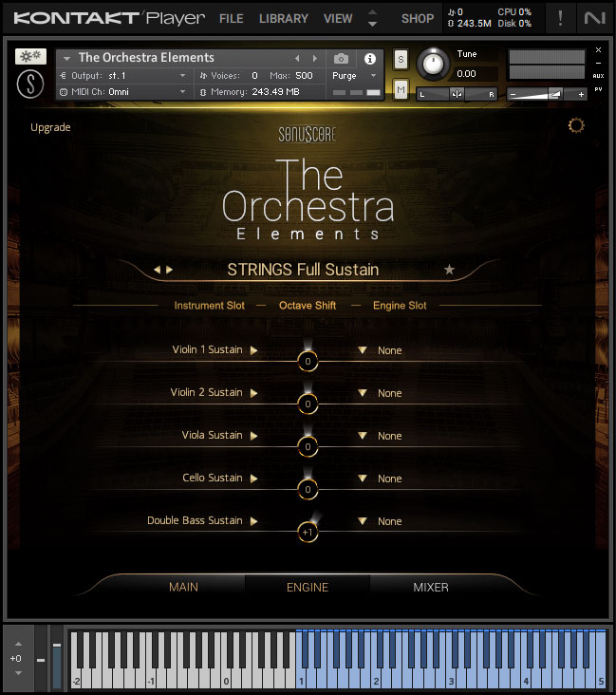Open Double Bass engine slot dropdown
The height and width of the screenshot is (695, 616).
[x=362, y=521]
